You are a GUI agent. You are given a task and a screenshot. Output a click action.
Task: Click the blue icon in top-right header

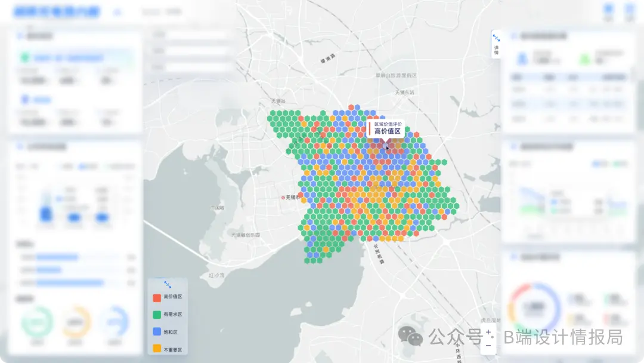608,10
